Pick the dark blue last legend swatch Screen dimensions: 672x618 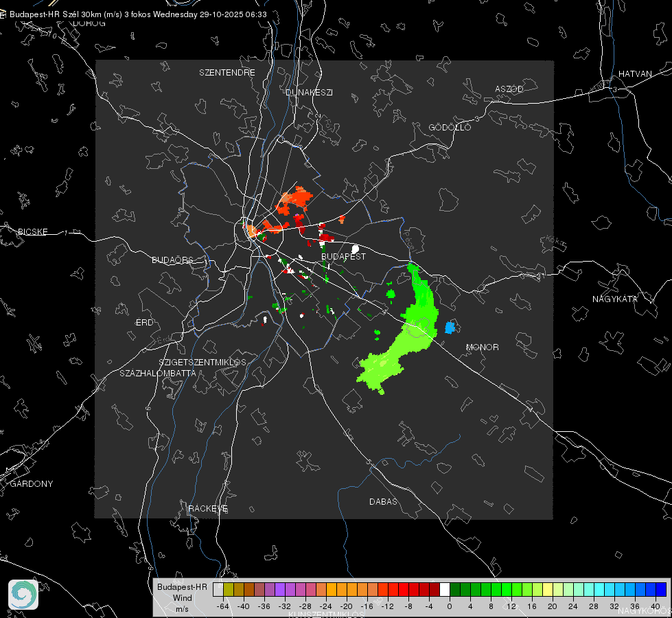[661, 589]
